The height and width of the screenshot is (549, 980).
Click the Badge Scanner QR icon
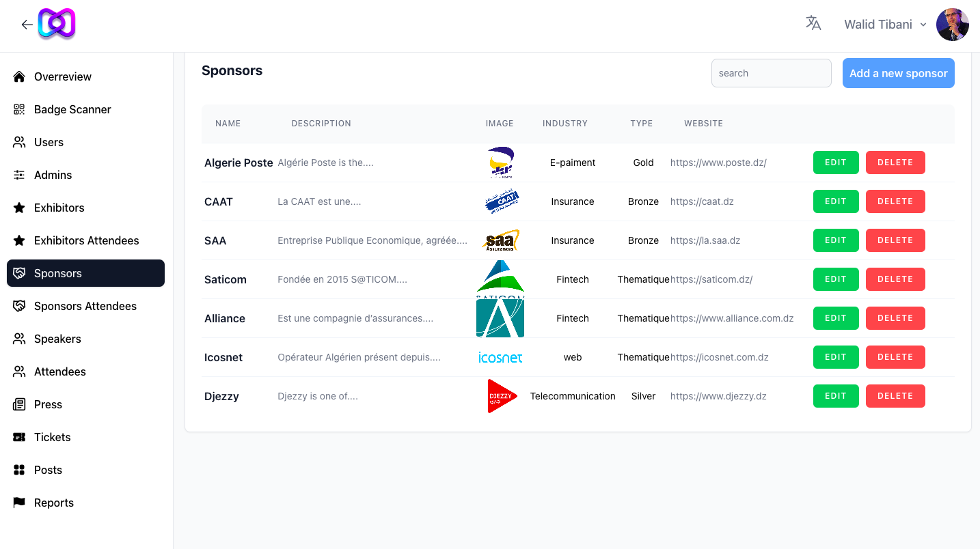(19, 109)
